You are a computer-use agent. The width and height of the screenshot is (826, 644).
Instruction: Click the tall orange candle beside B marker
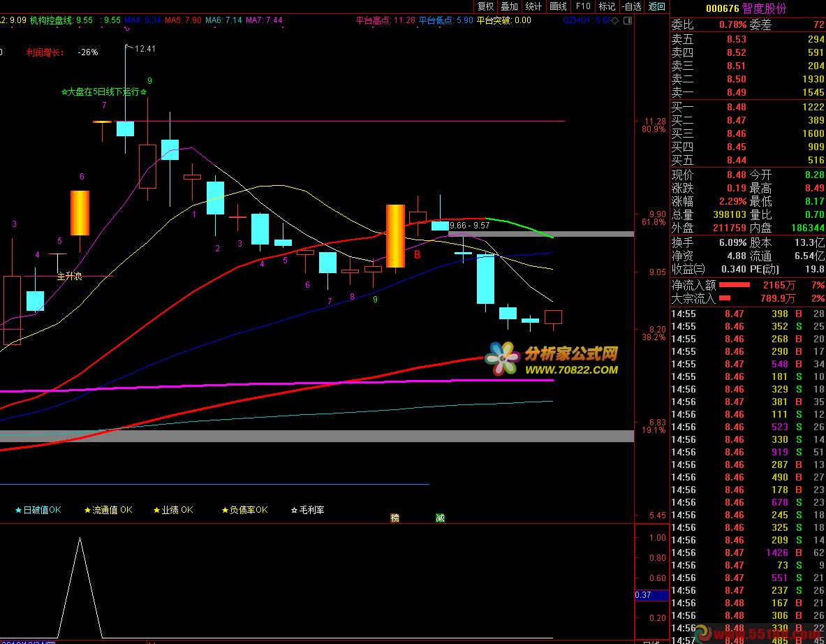(x=395, y=236)
